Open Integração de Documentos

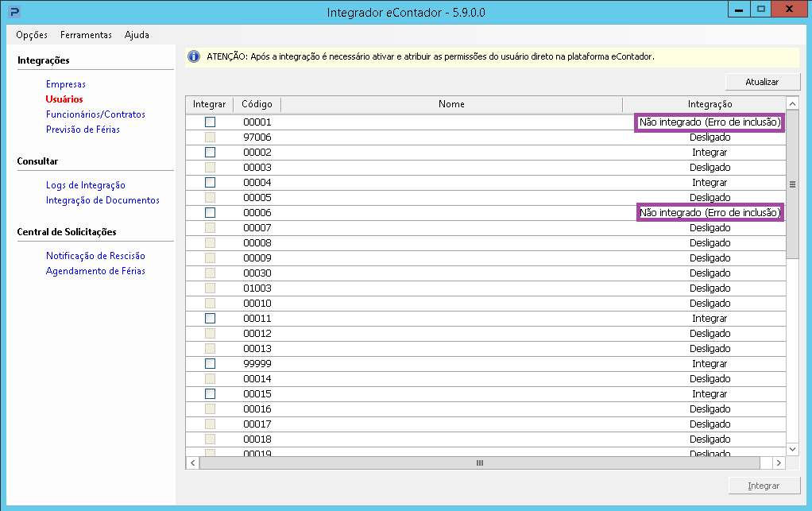coord(102,199)
